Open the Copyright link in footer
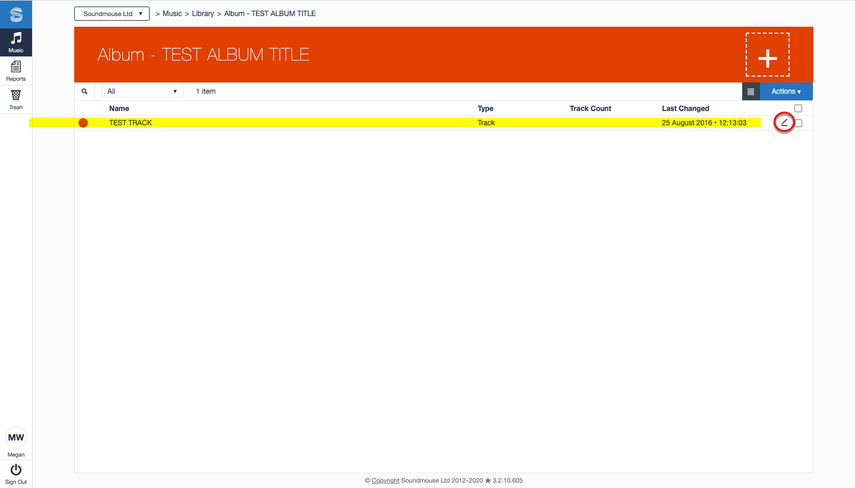This screenshot has width=855, height=488. pyautogui.click(x=386, y=480)
